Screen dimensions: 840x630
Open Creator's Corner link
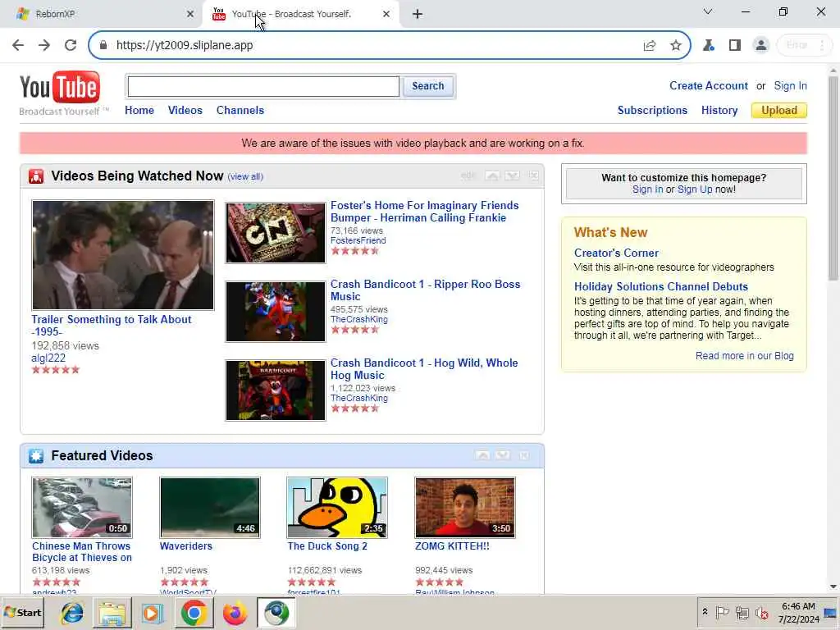pos(616,253)
